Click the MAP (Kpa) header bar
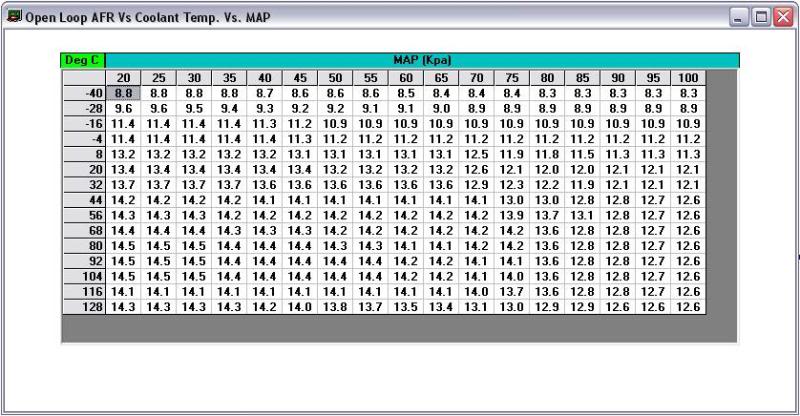Viewport: 800px width, 416px height. 422,60
